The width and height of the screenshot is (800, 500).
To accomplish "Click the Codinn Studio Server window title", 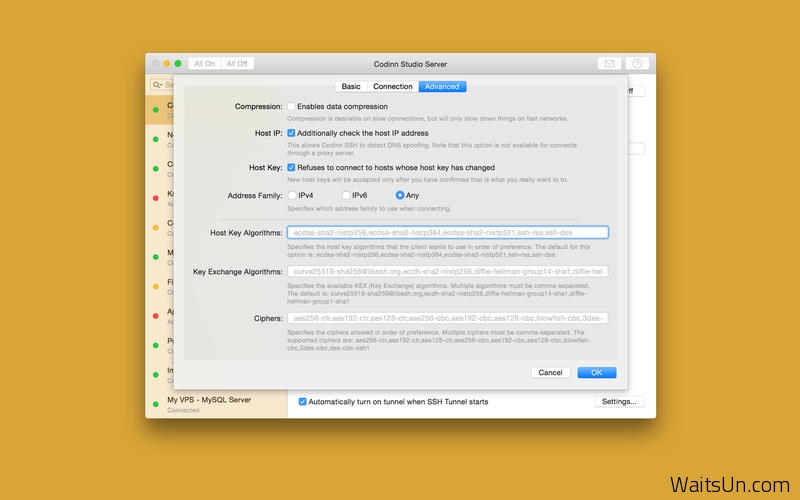I will 410,64.
